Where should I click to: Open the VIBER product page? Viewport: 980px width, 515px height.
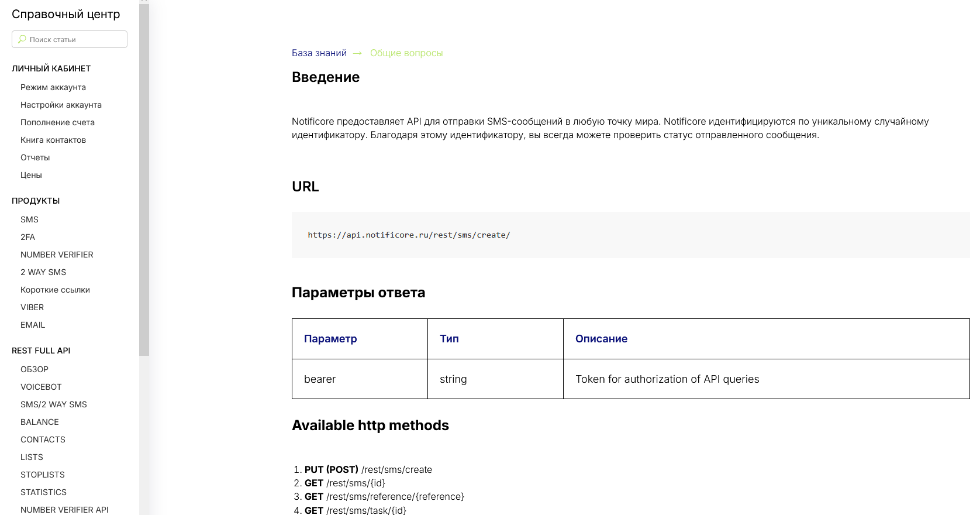(32, 307)
